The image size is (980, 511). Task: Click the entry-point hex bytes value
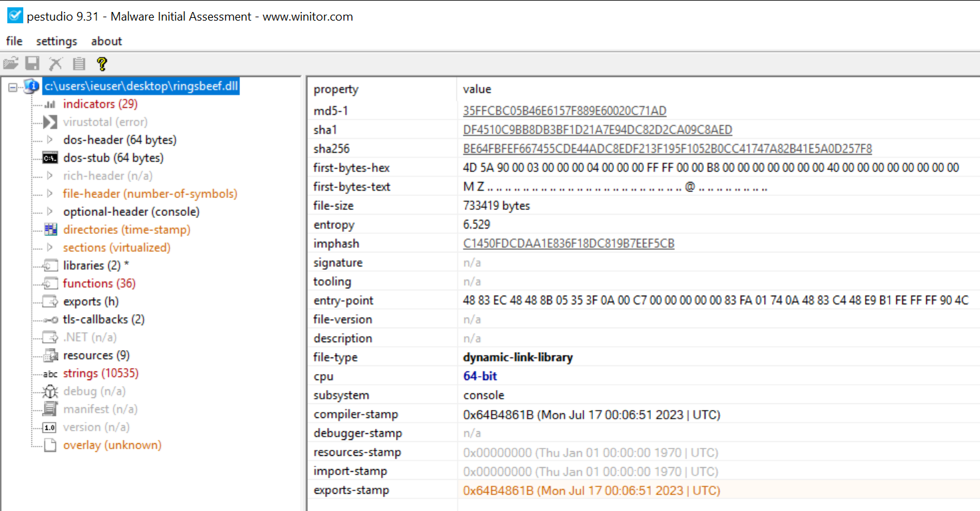click(x=716, y=300)
